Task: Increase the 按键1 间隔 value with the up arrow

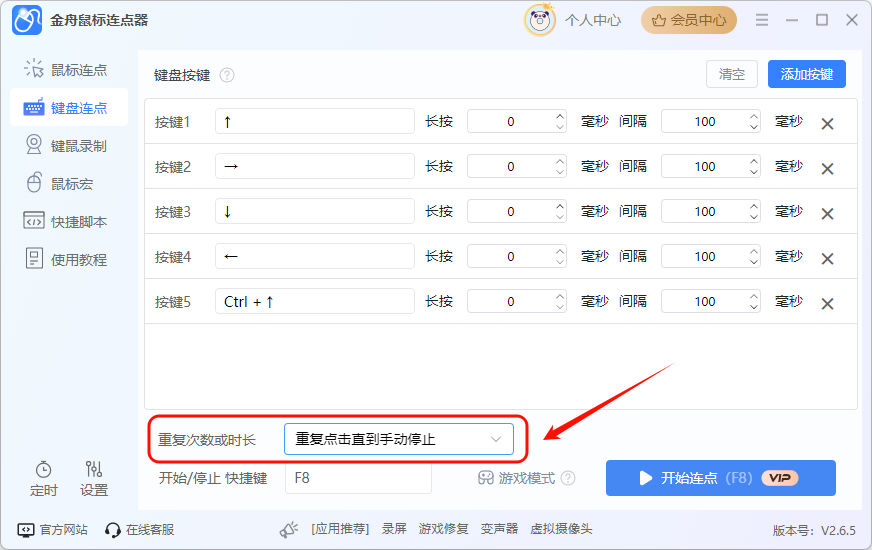Action: [x=754, y=116]
